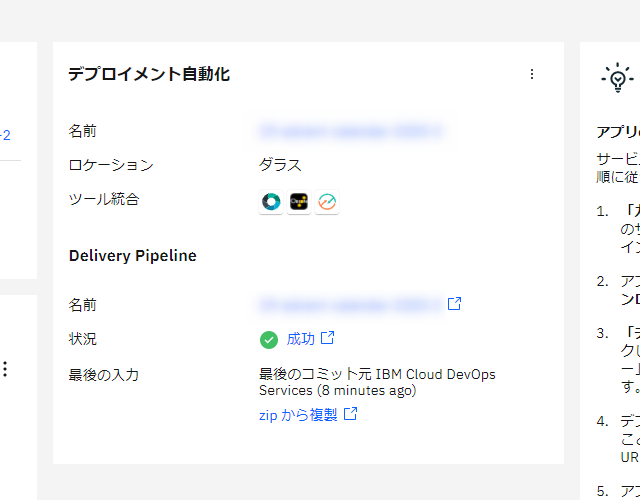This screenshot has height=500, width=640.
Task: Open the blurred Delivery Pipeline name link
Action: pos(350,304)
